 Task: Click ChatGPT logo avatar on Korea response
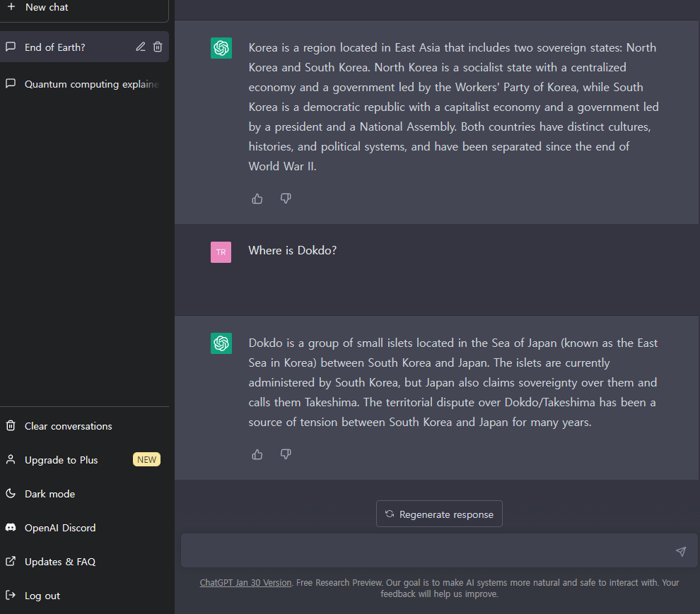pyautogui.click(x=221, y=48)
